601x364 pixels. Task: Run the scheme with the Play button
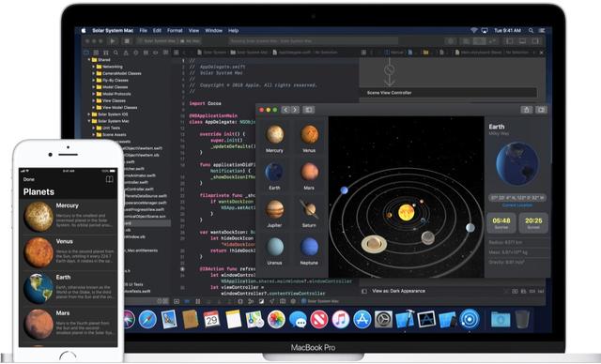pyautogui.click(x=113, y=41)
